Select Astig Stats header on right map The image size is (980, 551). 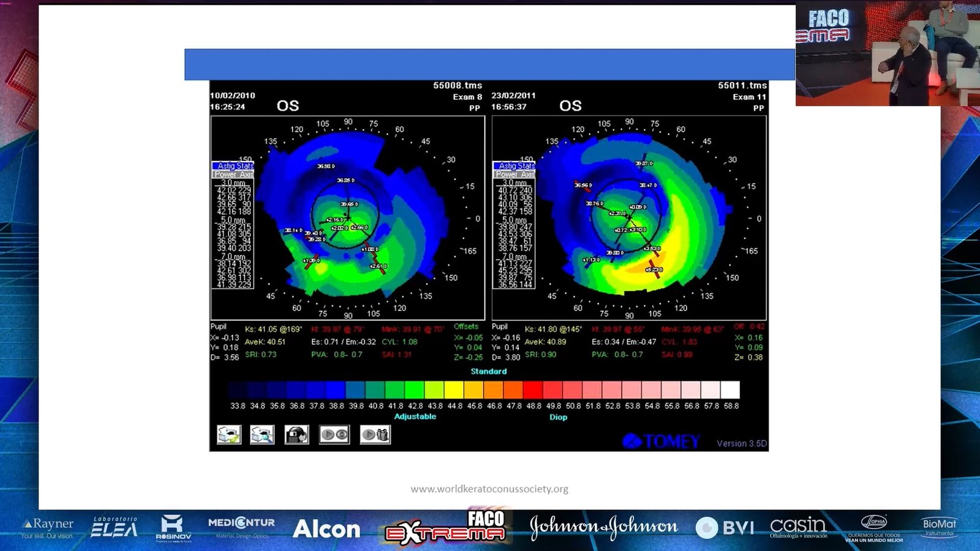tap(514, 166)
